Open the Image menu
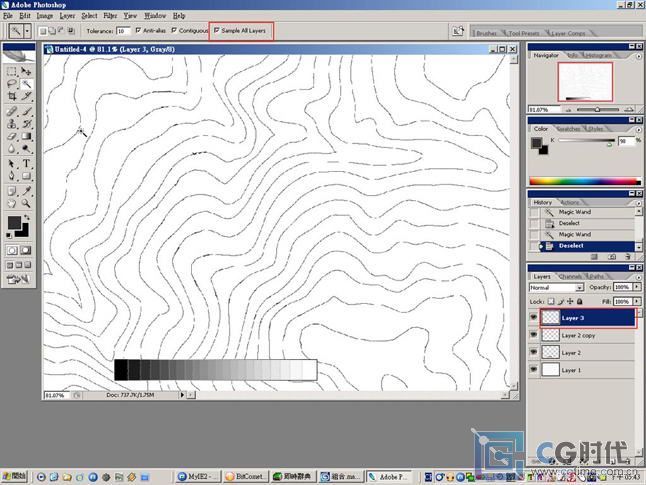Image resolution: width=646 pixels, height=485 pixels. [44, 16]
